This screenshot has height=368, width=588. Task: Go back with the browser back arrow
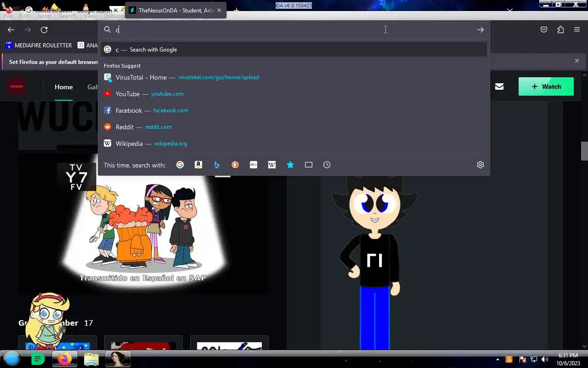coord(11,30)
